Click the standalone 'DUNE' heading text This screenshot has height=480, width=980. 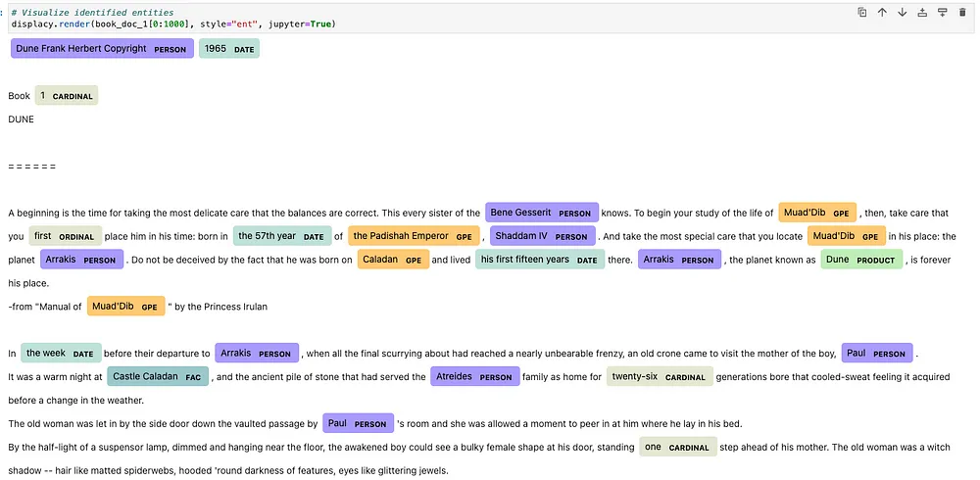point(22,119)
